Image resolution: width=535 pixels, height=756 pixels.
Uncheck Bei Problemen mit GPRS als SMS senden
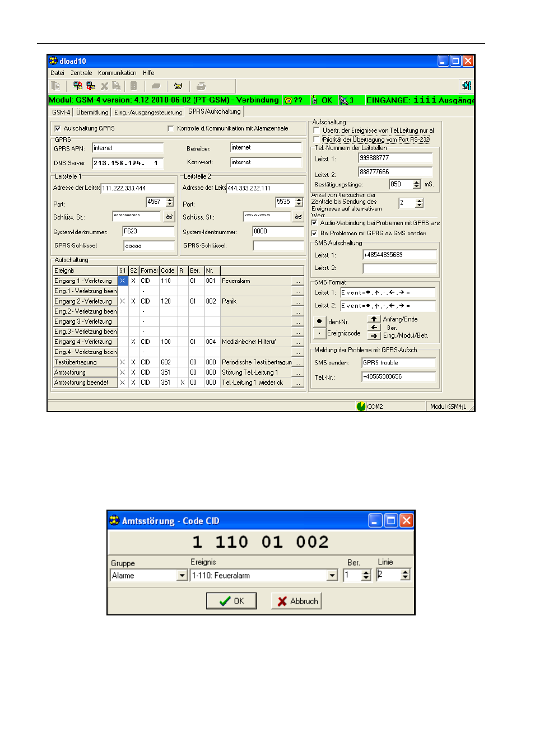(314, 233)
